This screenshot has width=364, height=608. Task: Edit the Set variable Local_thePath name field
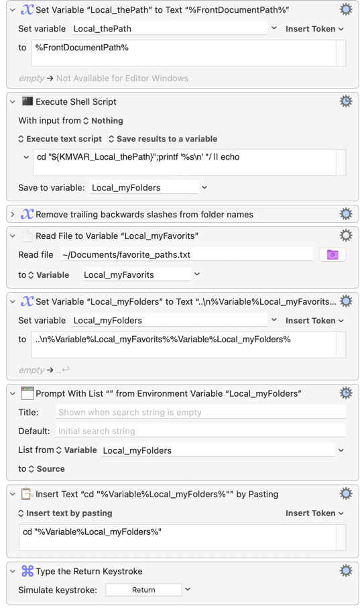(x=169, y=28)
